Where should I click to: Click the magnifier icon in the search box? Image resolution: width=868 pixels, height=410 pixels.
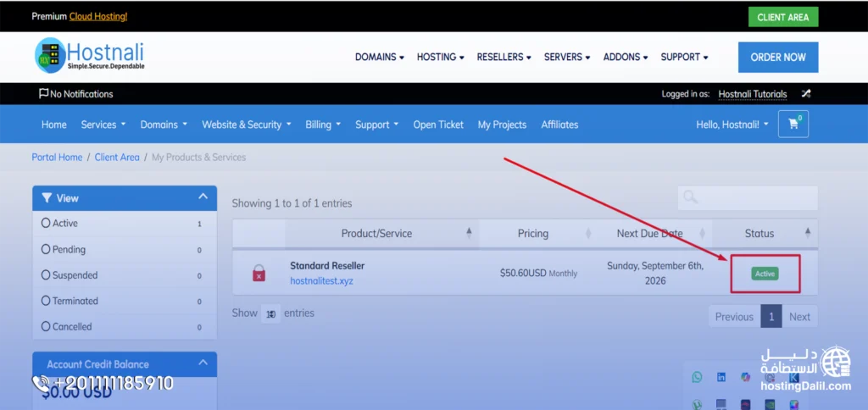tap(690, 197)
